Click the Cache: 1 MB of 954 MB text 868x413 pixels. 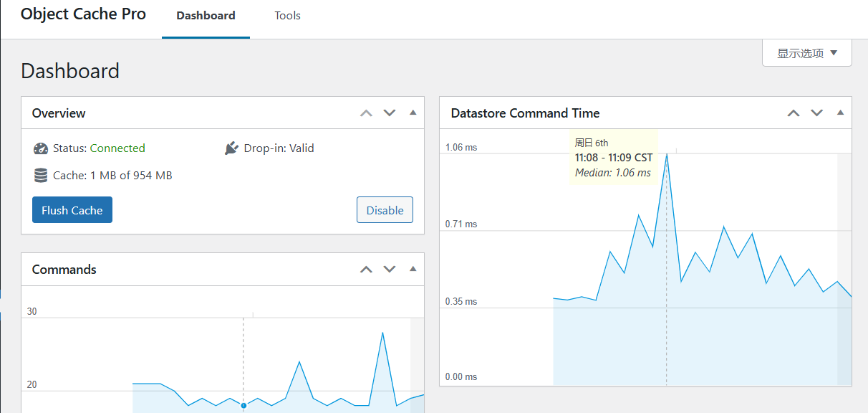coord(112,175)
